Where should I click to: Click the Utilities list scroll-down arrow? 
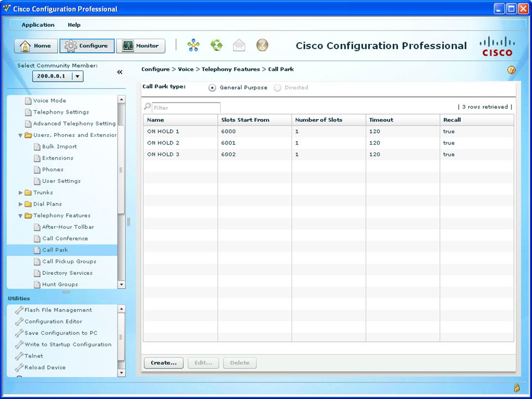(x=121, y=373)
